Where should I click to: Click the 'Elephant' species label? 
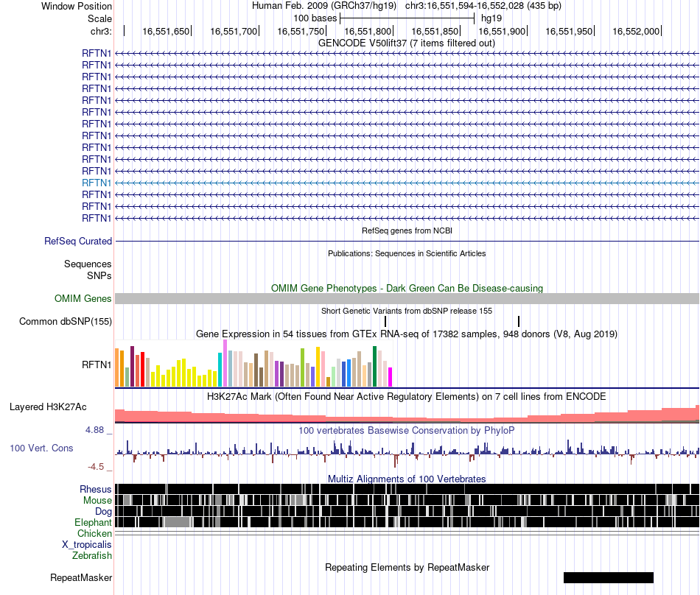[x=93, y=522]
